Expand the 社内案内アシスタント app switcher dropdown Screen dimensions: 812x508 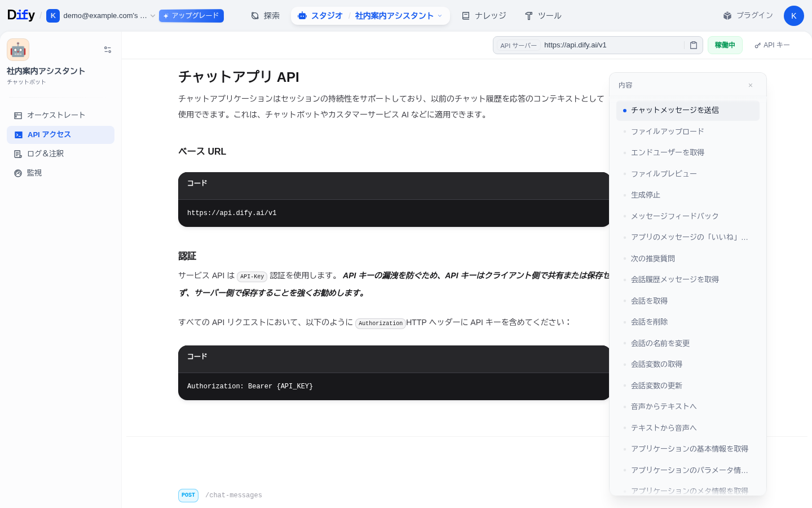(399, 16)
